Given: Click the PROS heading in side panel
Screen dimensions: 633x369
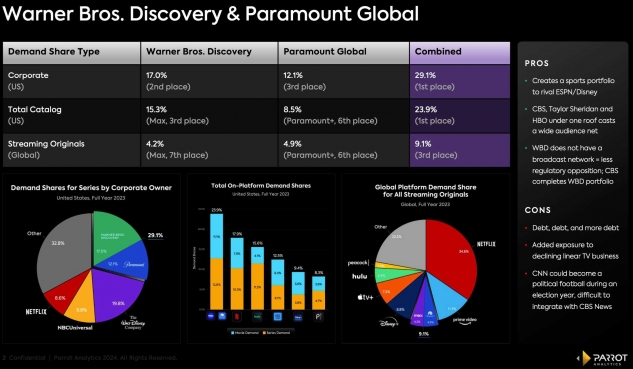Looking at the screenshot, I should click(x=537, y=63).
